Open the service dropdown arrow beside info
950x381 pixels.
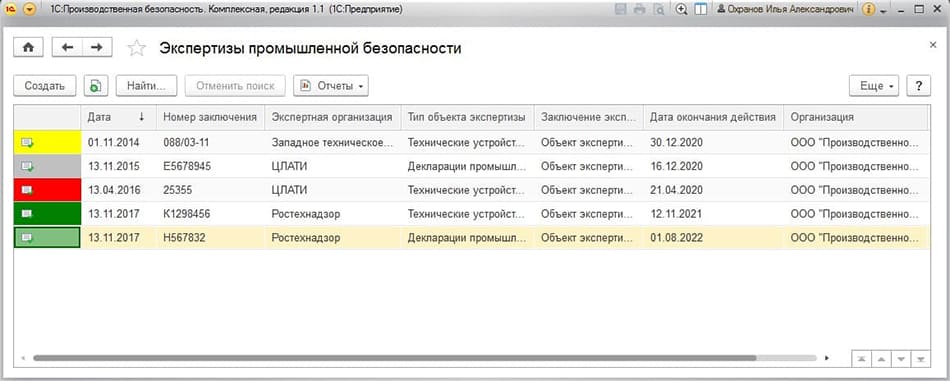[883, 12]
